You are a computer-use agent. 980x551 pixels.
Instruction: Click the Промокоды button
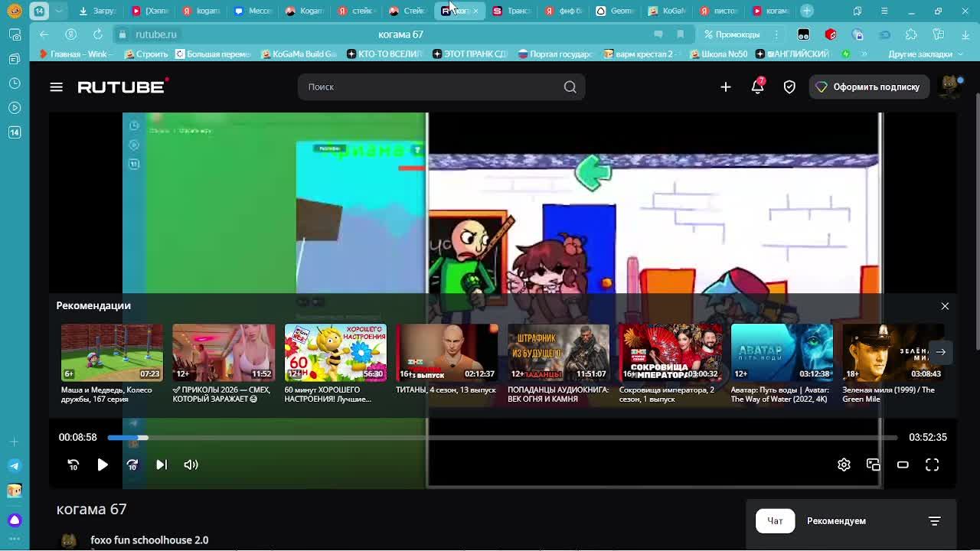click(x=732, y=34)
